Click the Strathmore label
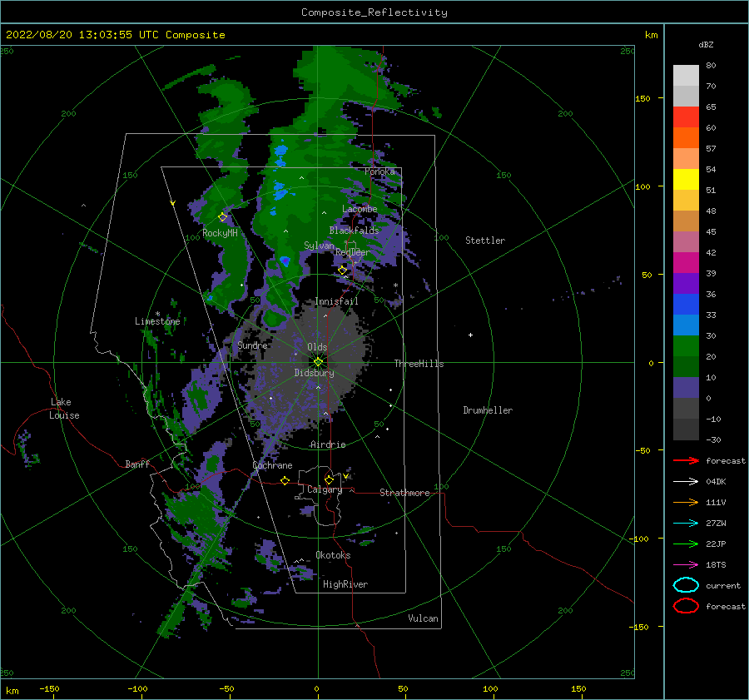 point(404,493)
